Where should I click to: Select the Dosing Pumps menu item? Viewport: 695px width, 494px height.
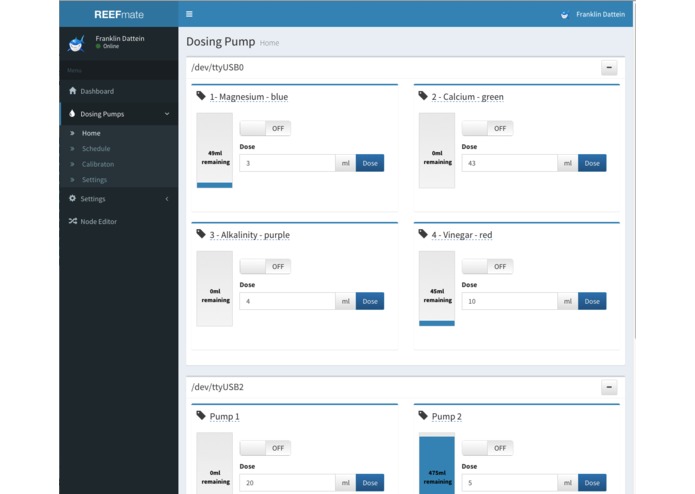[119, 114]
